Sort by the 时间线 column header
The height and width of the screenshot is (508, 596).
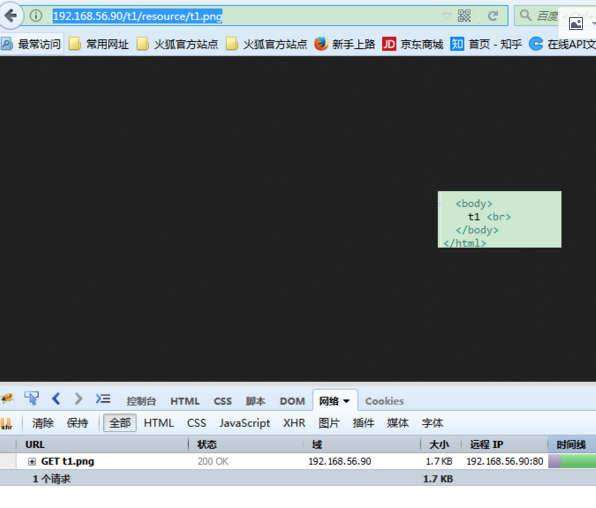click(572, 444)
